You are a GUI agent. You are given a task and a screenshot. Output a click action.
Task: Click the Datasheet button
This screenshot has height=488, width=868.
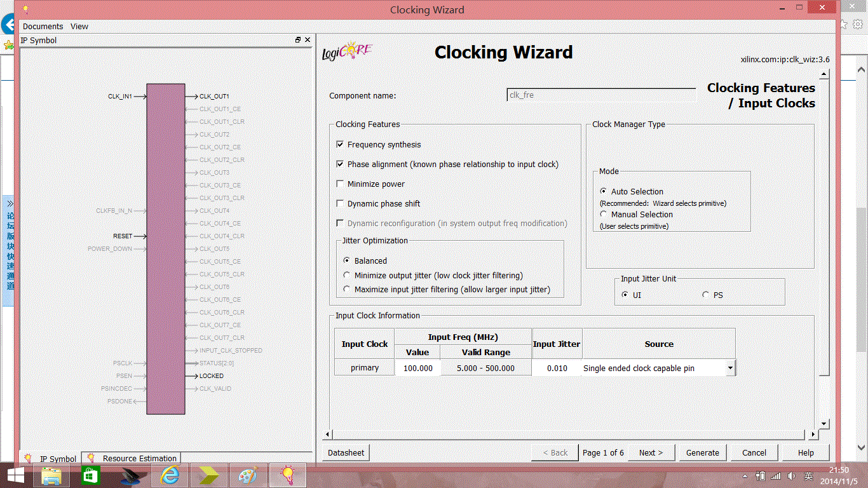click(346, 453)
